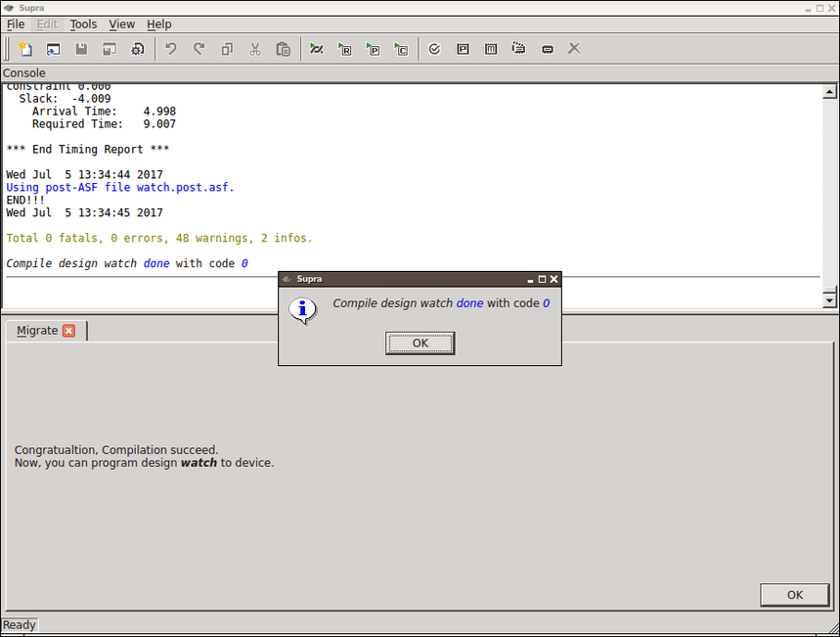Click the 'Using post-ASF file watch.post.asf.' line
The image size is (840, 637).
(x=120, y=187)
